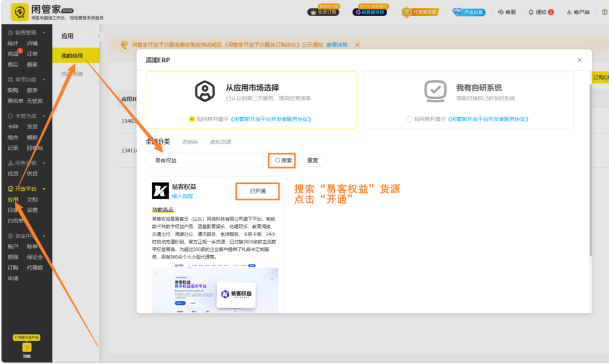Open 文档 under 开放平台
The width and height of the screenshot is (609, 364).
(x=32, y=199)
